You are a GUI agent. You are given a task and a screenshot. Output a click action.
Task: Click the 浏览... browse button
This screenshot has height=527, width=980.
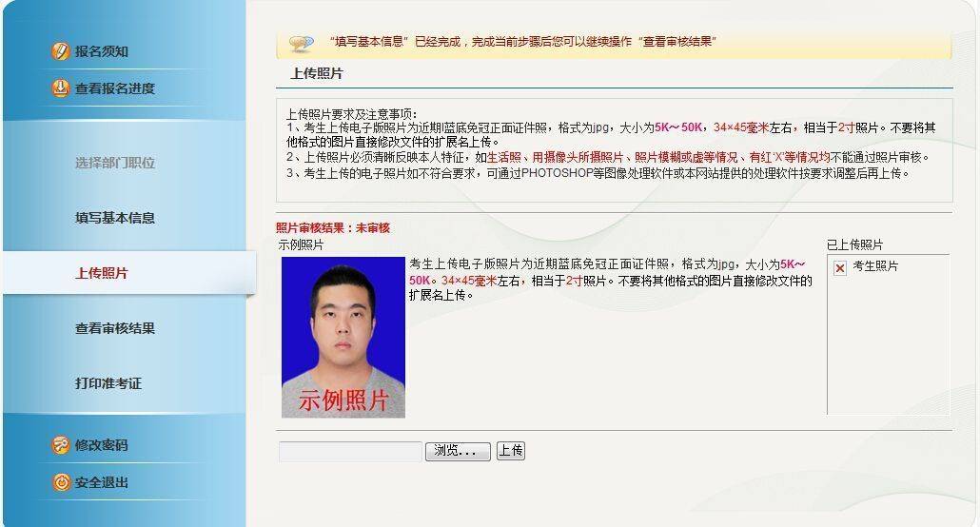pos(458,451)
